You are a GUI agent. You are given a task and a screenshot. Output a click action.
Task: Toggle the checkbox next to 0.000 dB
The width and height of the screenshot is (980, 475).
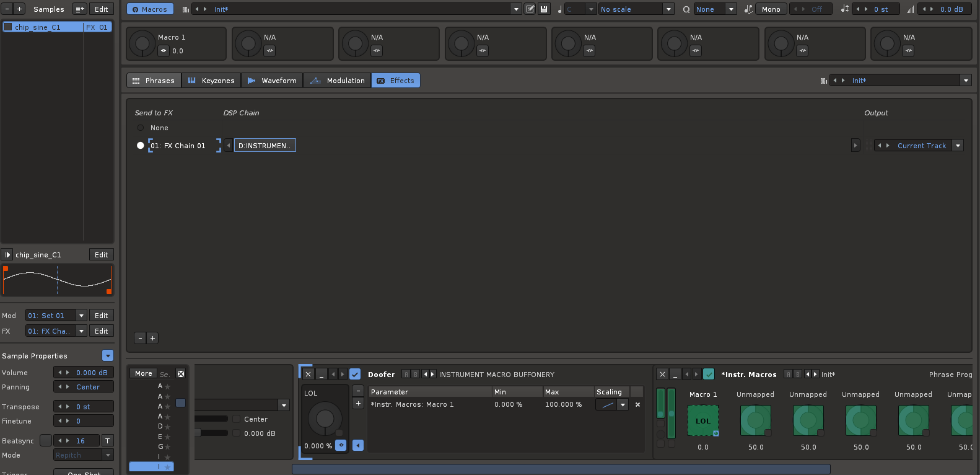[x=236, y=433]
